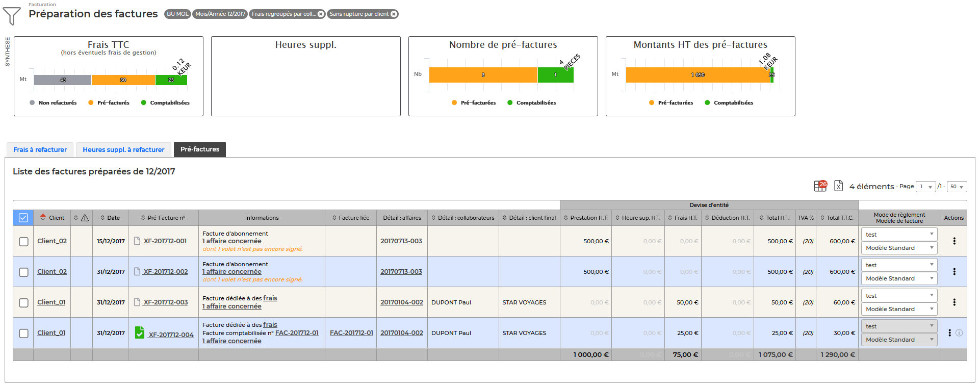The height and width of the screenshot is (385, 980).
Task: Switch to 'Heures suppl. à refacturer' tab
Action: point(123,149)
